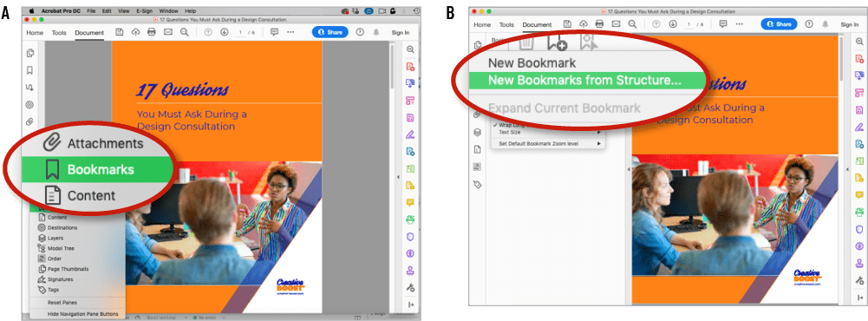Click the yellow comment tool in window A right pane
This screenshot has height=321, width=868.
coord(410,202)
